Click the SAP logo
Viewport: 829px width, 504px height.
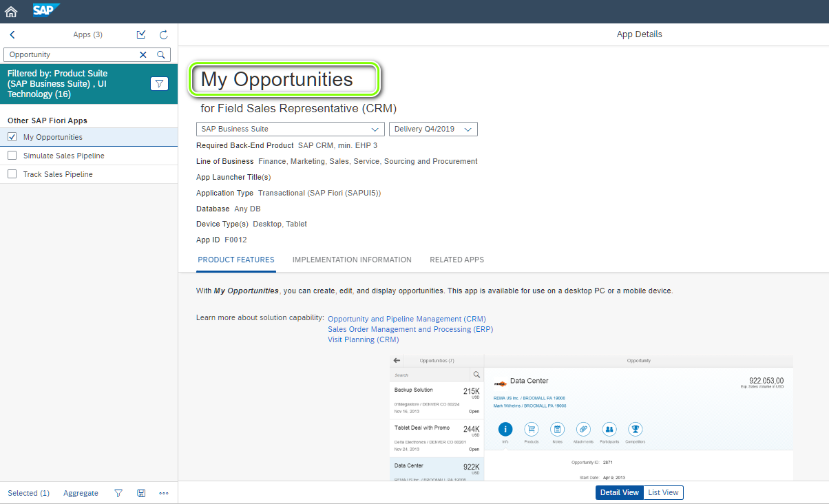pos(46,10)
